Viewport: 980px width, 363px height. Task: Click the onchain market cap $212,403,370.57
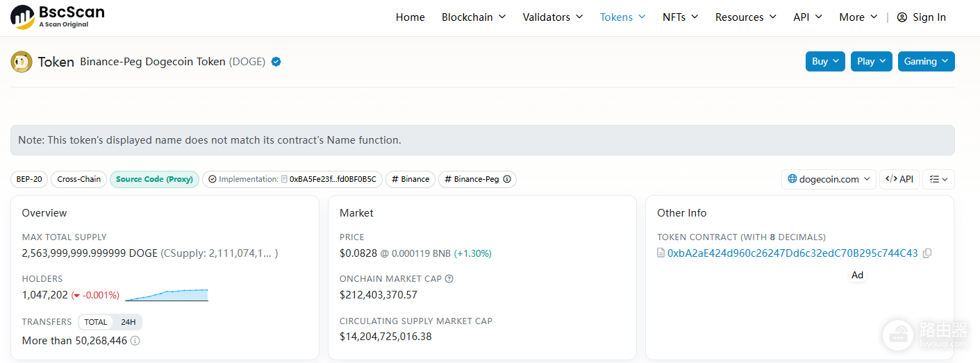point(379,295)
